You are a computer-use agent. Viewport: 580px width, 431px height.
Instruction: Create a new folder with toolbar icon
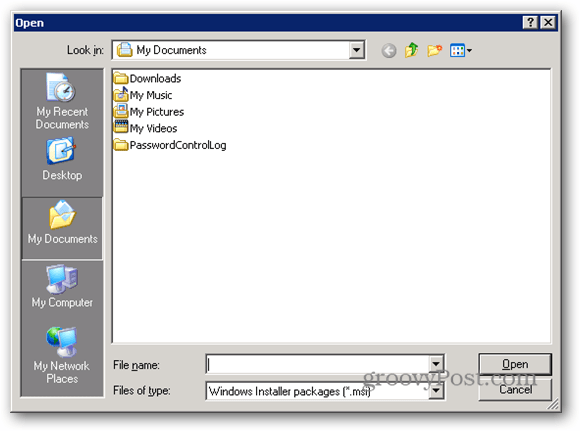pyautogui.click(x=434, y=50)
